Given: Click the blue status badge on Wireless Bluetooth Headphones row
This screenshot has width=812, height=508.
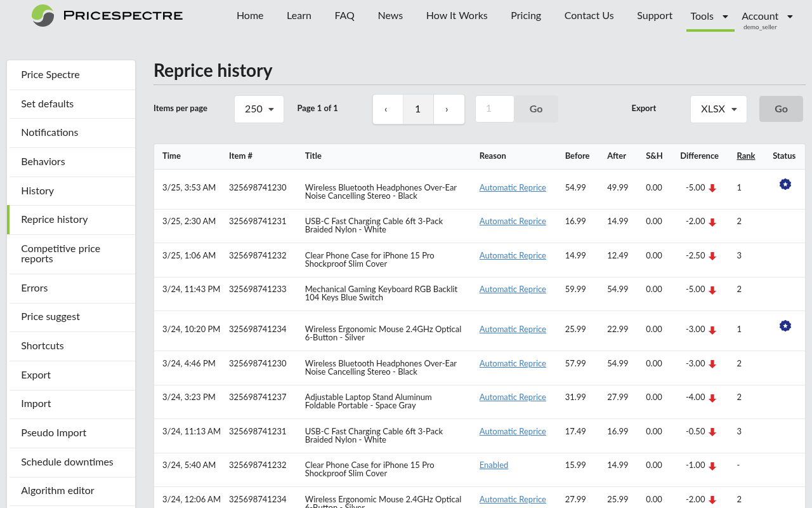Looking at the screenshot, I should click(785, 184).
